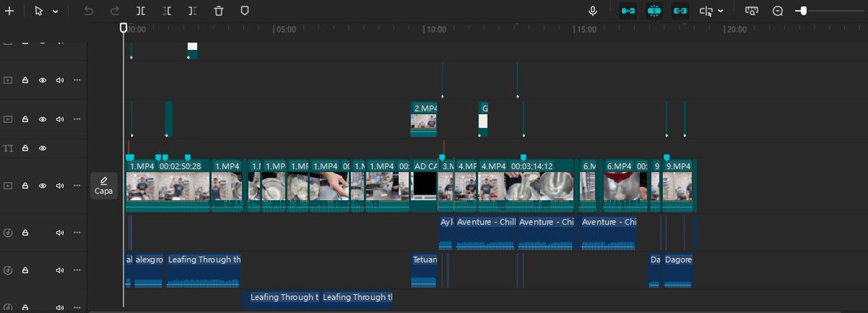Click the TI text track type icon
This screenshot has width=868, height=313.
pyautogui.click(x=8, y=149)
